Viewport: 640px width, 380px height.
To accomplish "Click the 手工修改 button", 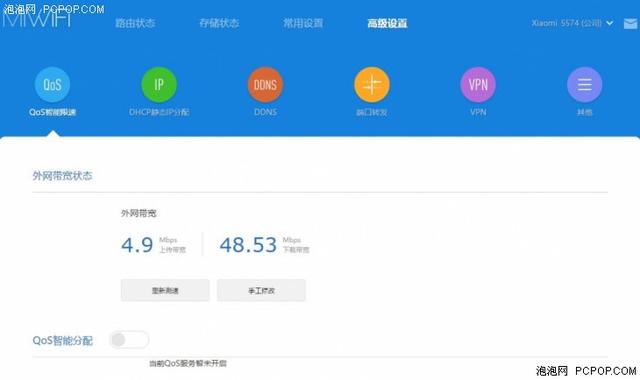I will click(261, 291).
